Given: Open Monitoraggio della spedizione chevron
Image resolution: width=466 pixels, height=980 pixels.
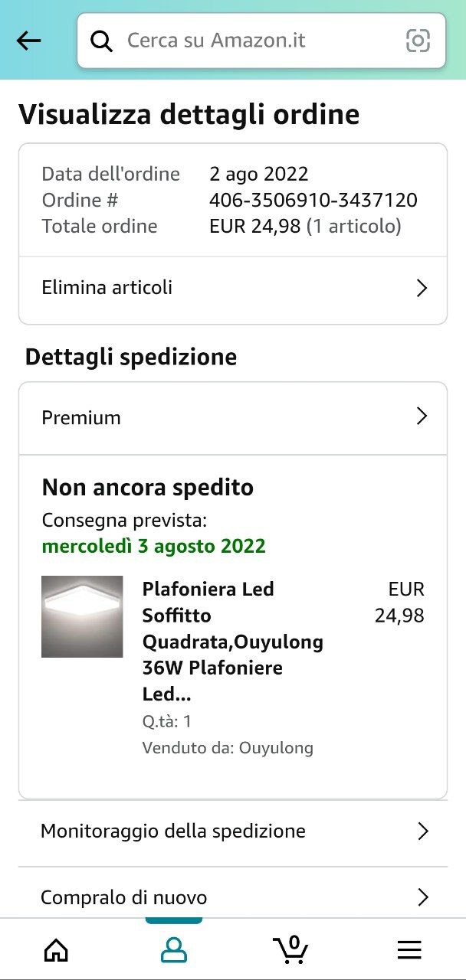Looking at the screenshot, I should point(422,831).
